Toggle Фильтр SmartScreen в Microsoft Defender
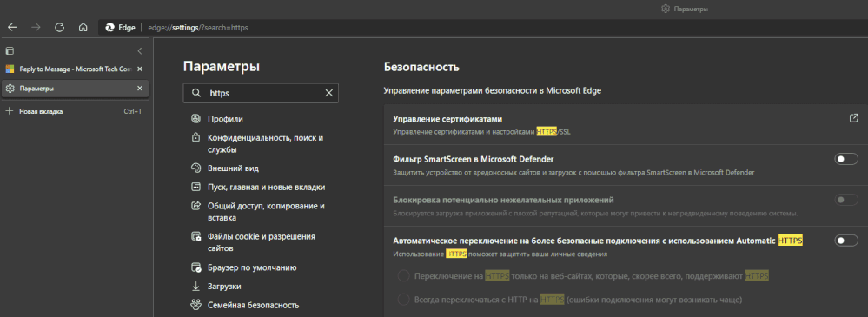868x317 pixels. [846, 159]
